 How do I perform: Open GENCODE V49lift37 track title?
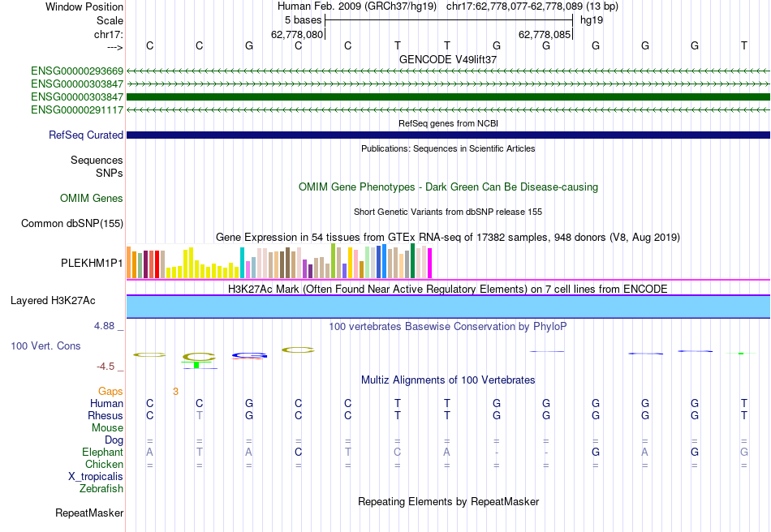coord(448,59)
